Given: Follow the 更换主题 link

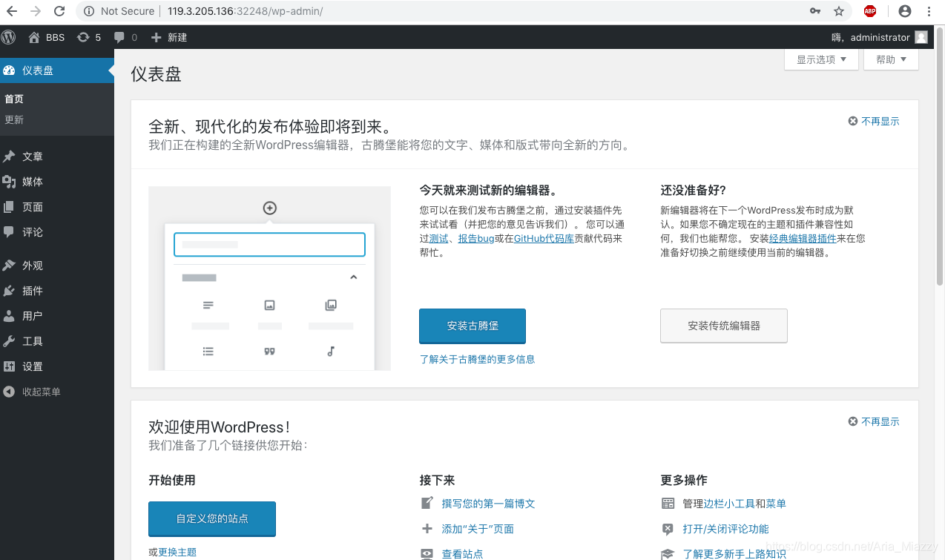Looking at the screenshot, I should tap(177, 552).
